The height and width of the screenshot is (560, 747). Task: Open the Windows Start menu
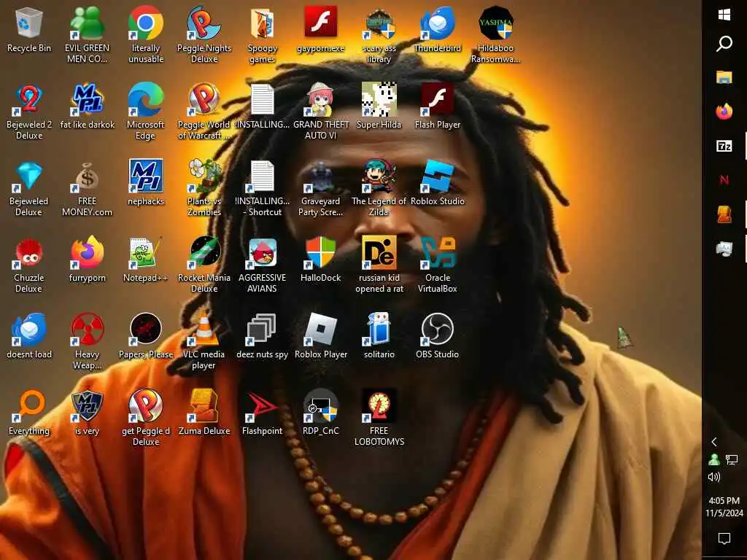click(724, 15)
